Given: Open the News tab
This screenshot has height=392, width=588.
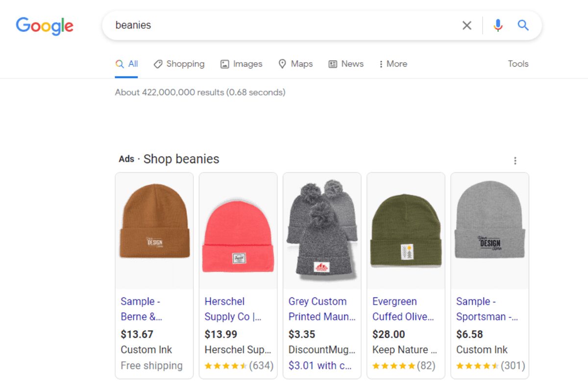Looking at the screenshot, I should click(x=346, y=64).
